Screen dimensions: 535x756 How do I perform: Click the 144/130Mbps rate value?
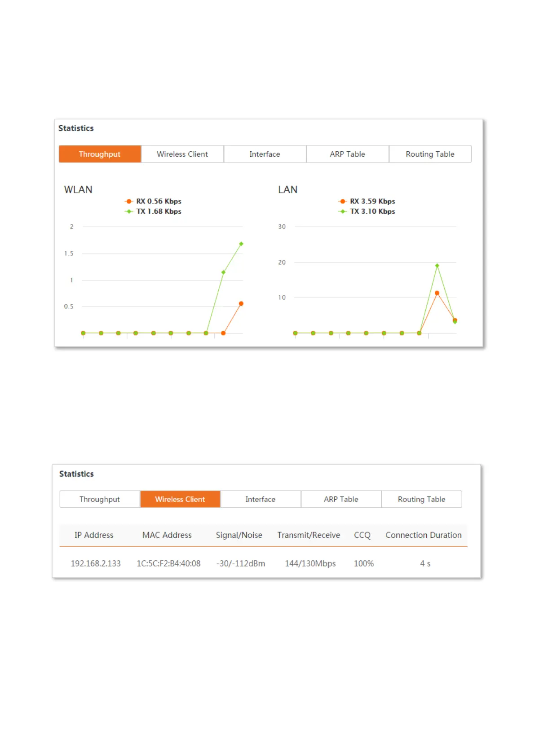click(310, 563)
